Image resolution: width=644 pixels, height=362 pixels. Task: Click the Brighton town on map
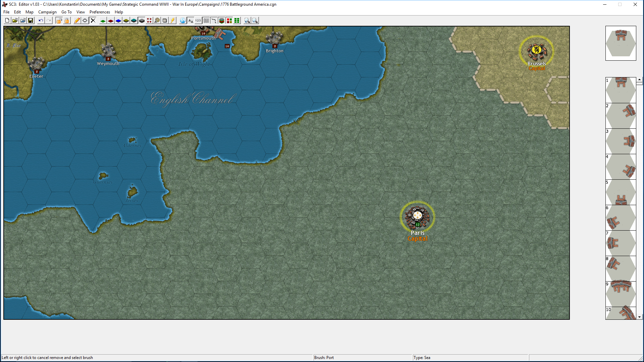pyautogui.click(x=274, y=38)
